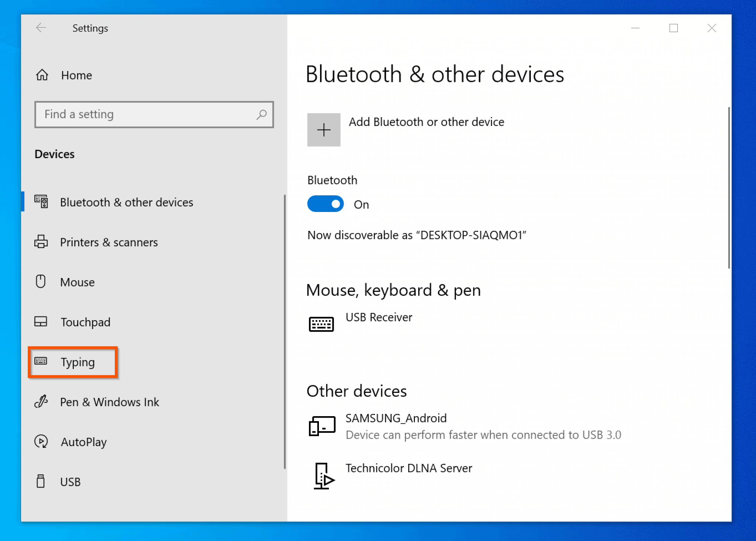Click the search magnifier icon

(x=261, y=114)
